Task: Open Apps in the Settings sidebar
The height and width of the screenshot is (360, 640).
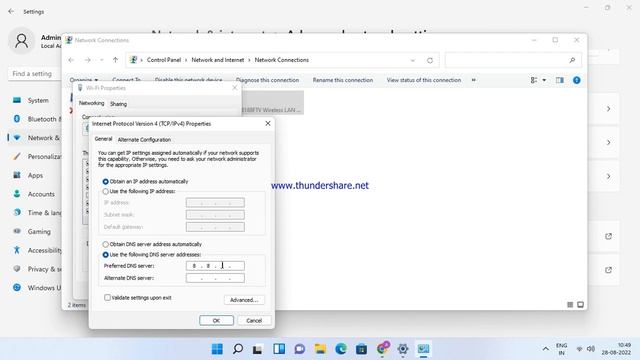Action: (35, 176)
